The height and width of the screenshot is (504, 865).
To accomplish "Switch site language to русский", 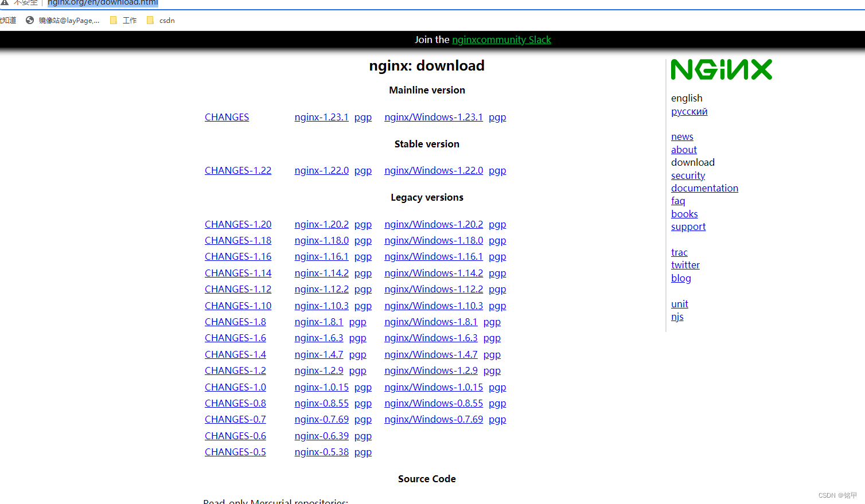I will click(x=689, y=111).
